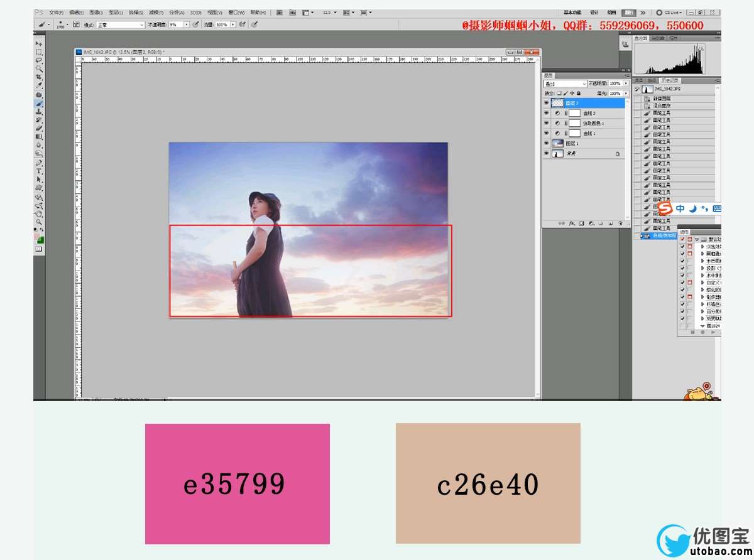
Task: Hide the 选取颜色 1 adjustment layer
Action: click(546, 123)
